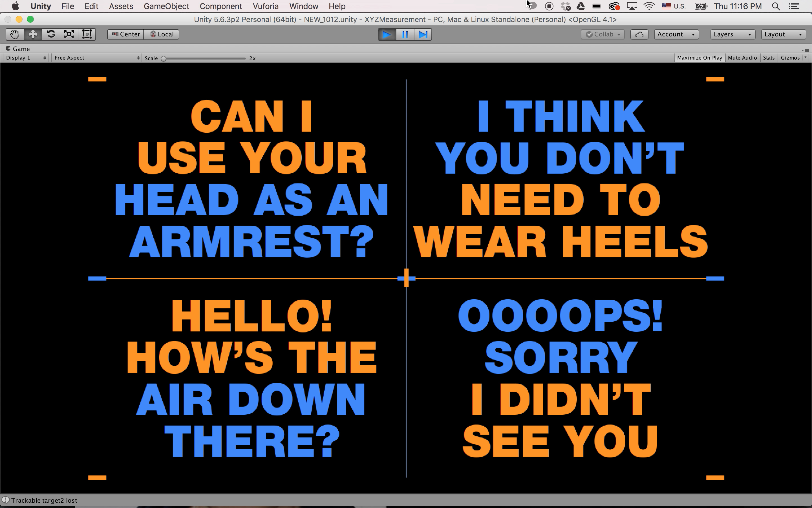The image size is (812, 508).
Task: Open the Apple menu
Action: [15, 6]
